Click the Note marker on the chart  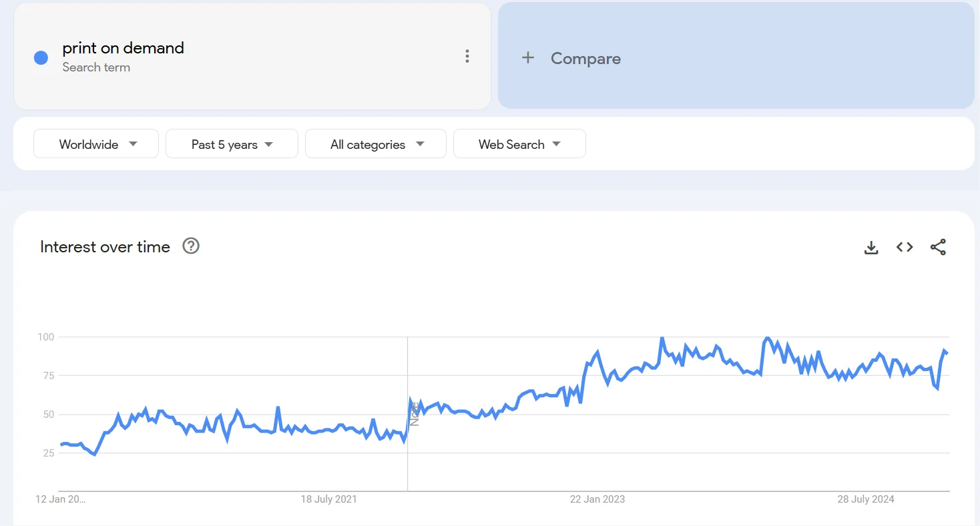tap(415, 413)
